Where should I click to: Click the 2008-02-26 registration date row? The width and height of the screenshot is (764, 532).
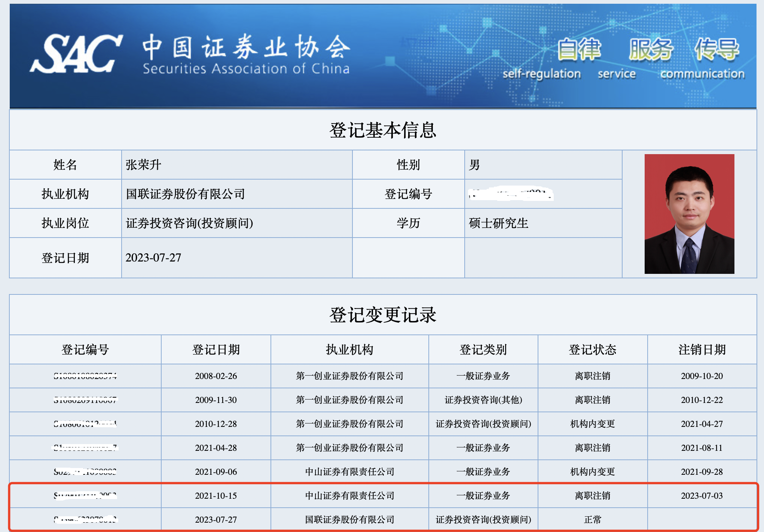(x=216, y=376)
